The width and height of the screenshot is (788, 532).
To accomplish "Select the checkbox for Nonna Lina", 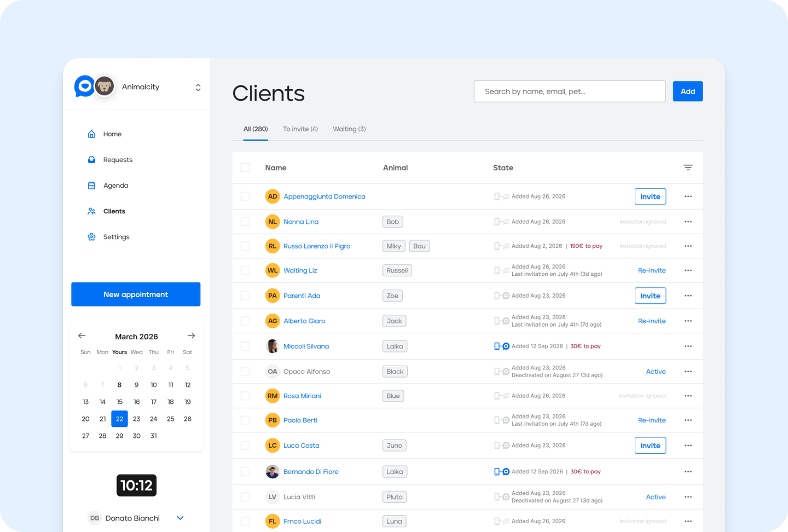I will coord(245,222).
